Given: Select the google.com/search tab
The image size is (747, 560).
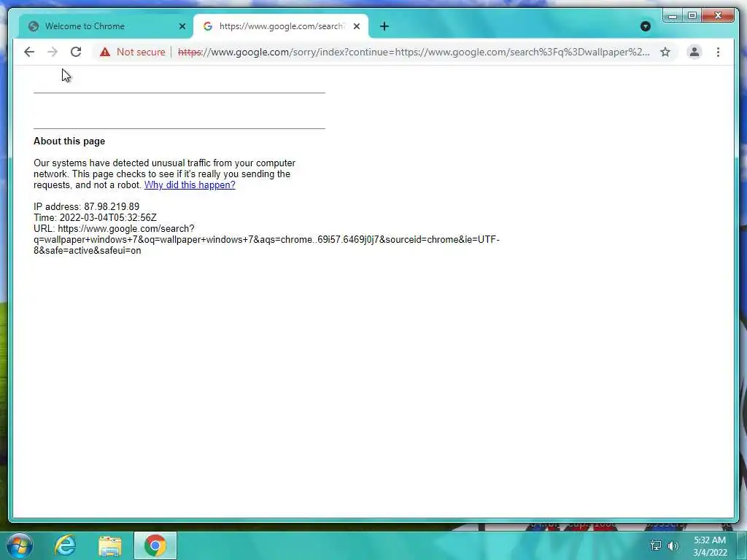Looking at the screenshot, I should 281,27.
